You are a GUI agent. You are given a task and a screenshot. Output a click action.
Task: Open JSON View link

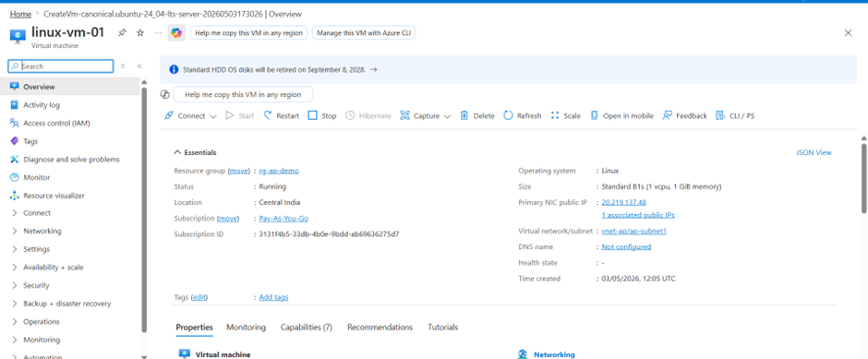(814, 152)
